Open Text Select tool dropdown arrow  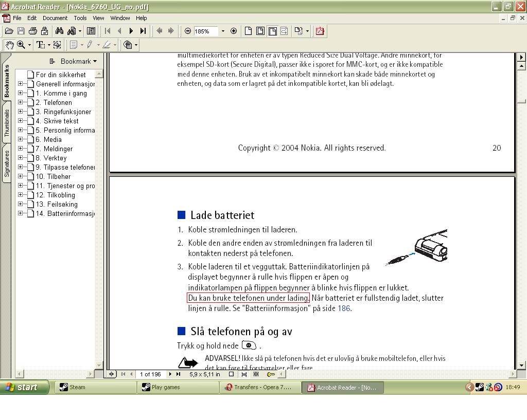[49, 45]
